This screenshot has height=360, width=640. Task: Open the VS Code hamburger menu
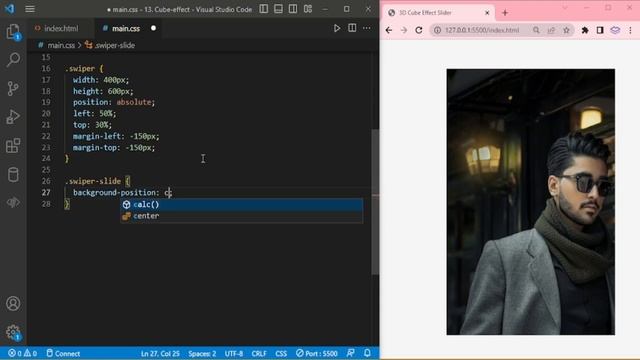tap(30, 9)
